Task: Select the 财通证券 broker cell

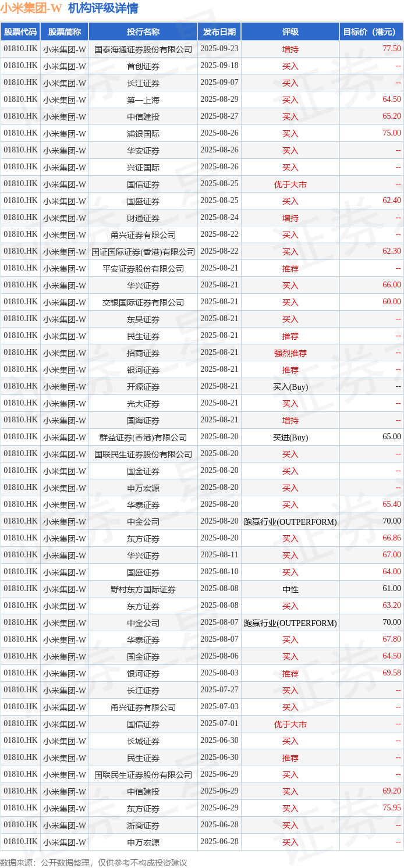Action: pos(143,218)
